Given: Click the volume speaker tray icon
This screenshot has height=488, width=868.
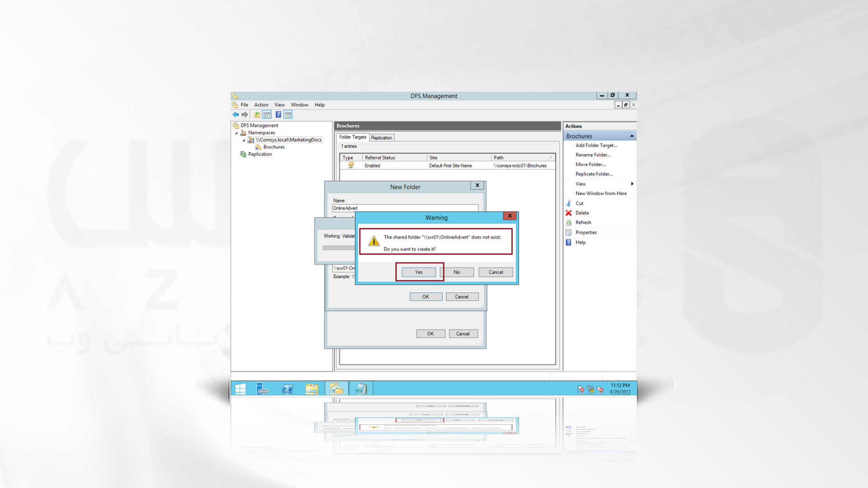Looking at the screenshot, I should click(x=600, y=389).
